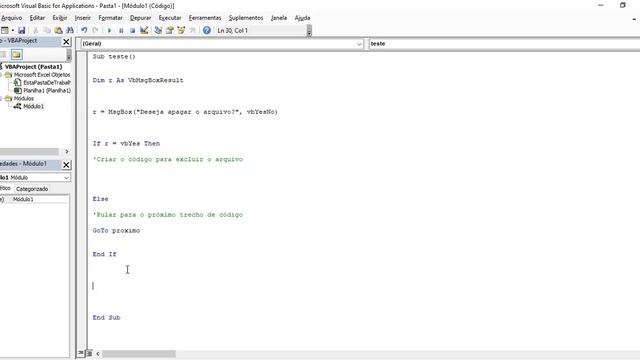Viewport: 640px width, 360px height.
Task: Click project tree horizontal scroll right arrow
Action: (67, 151)
